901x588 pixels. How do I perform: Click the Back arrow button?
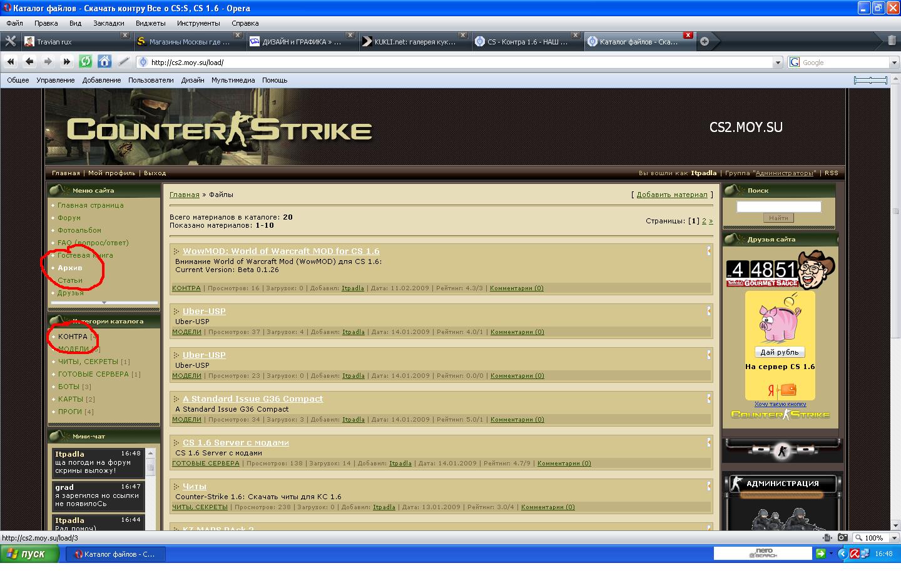[29, 61]
